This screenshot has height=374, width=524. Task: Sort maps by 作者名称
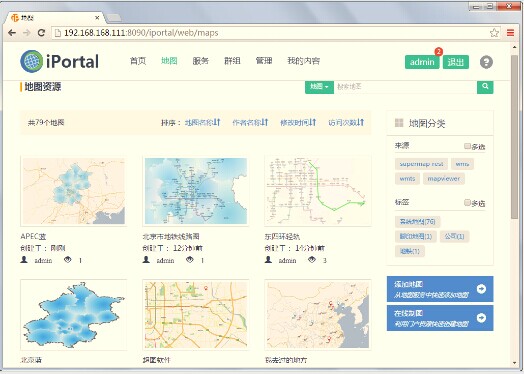click(250, 123)
